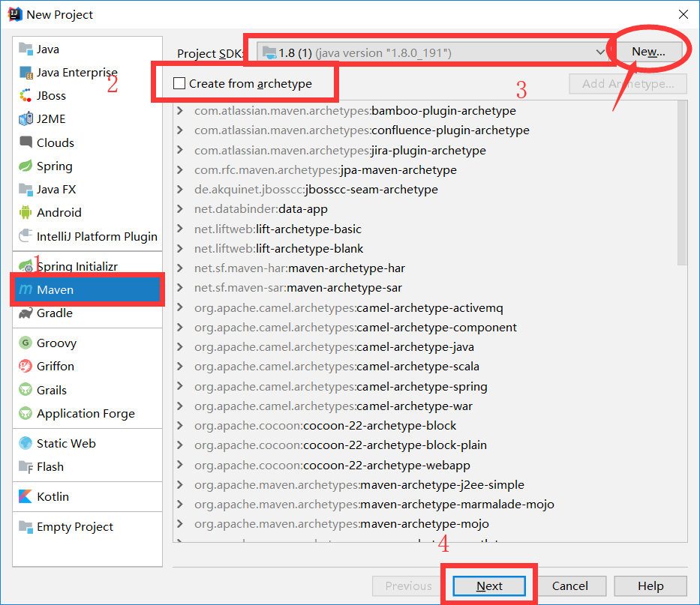Click the Gradle elephant icon
Image resolution: width=700 pixels, height=605 pixels.
point(26,313)
